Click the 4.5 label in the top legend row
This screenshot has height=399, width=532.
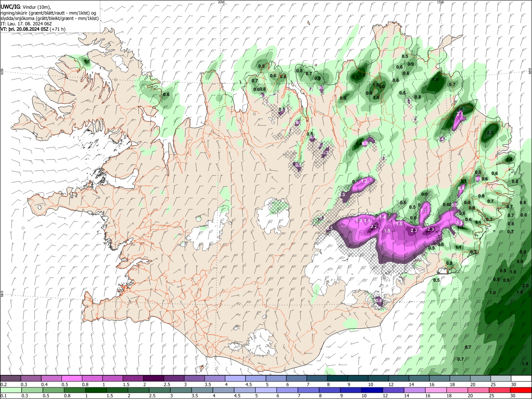point(249,384)
